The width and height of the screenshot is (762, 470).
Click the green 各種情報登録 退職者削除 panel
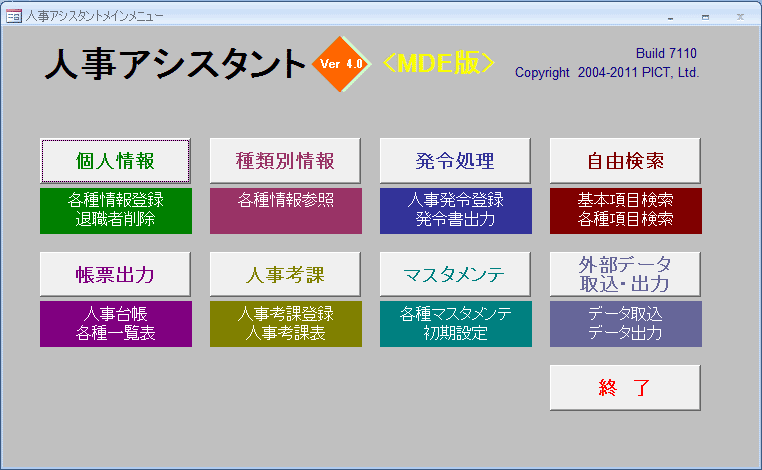pyautogui.click(x=115, y=210)
